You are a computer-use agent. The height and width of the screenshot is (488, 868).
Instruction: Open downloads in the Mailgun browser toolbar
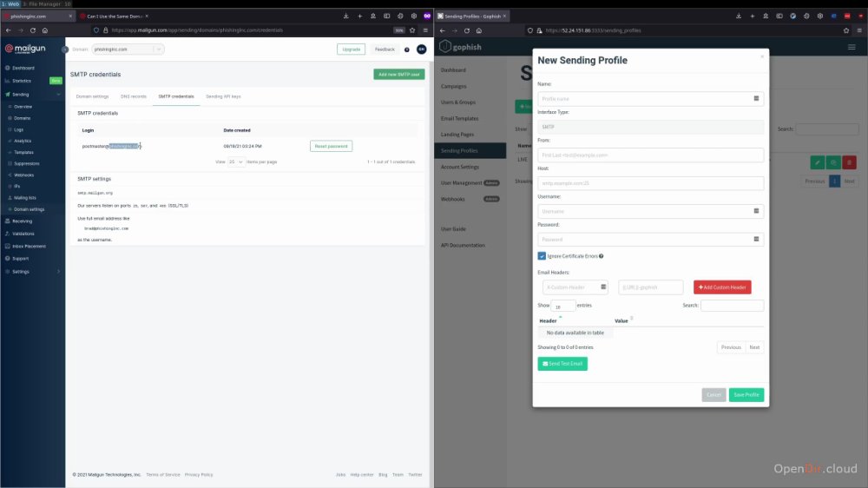point(346,16)
